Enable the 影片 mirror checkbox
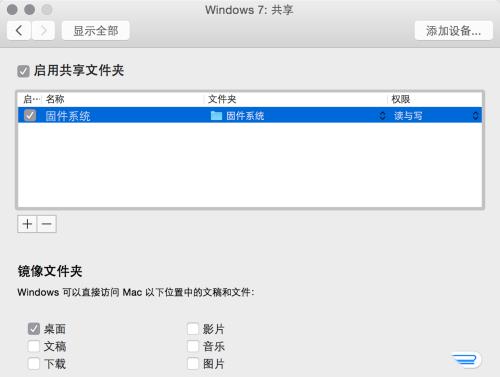Viewport: 500px width, 377px height. pos(193,329)
